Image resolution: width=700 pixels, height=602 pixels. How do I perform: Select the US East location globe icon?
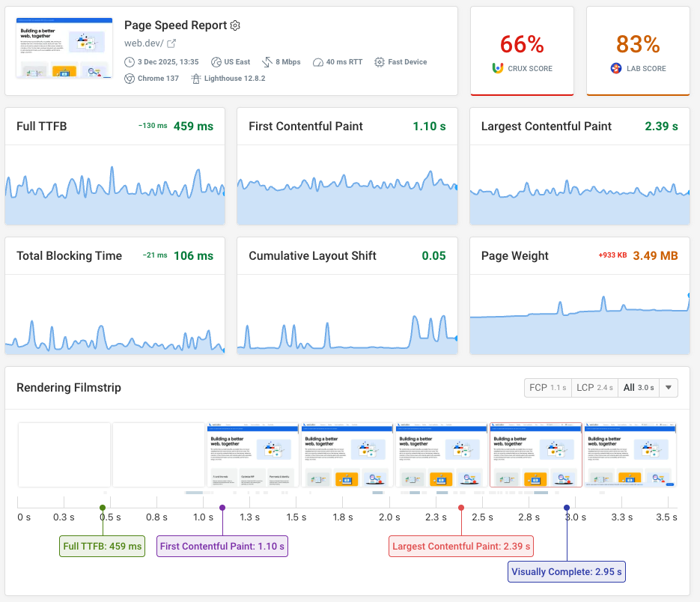tap(217, 61)
